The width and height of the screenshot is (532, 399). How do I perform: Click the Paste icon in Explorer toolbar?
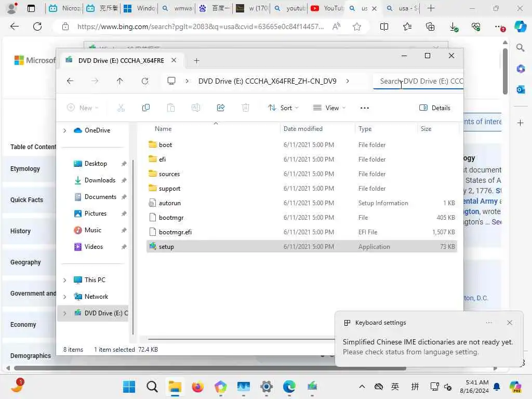170,108
